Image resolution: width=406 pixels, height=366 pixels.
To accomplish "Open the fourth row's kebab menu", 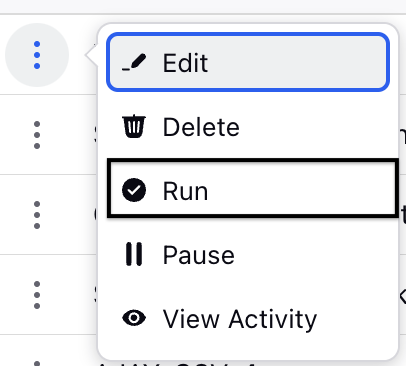I will [x=37, y=295].
